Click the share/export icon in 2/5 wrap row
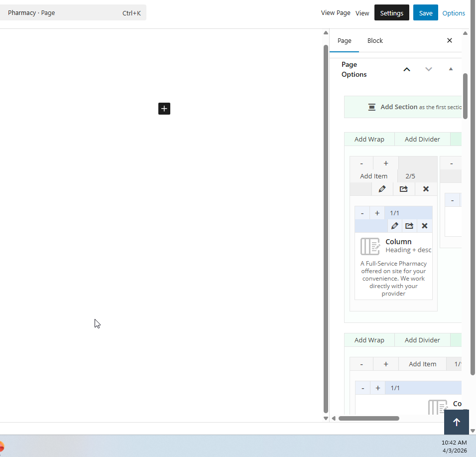This screenshot has width=476, height=457. [x=404, y=189]
